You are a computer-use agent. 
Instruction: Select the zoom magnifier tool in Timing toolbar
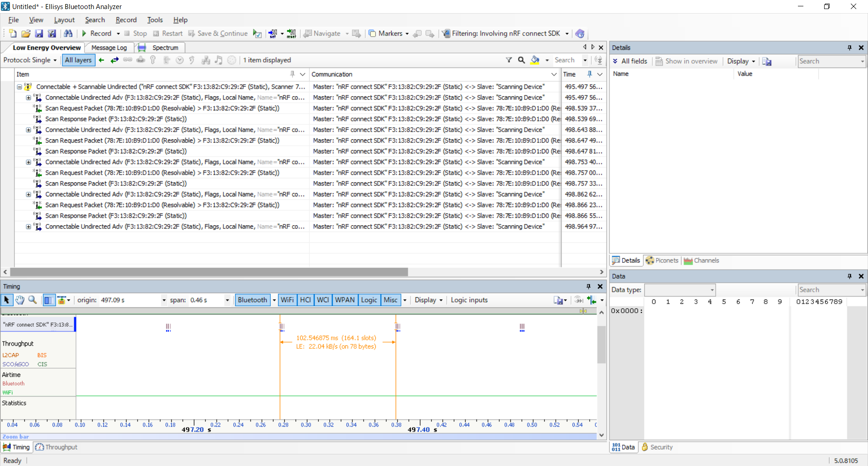pyautogui.click(x=33, y=300)
